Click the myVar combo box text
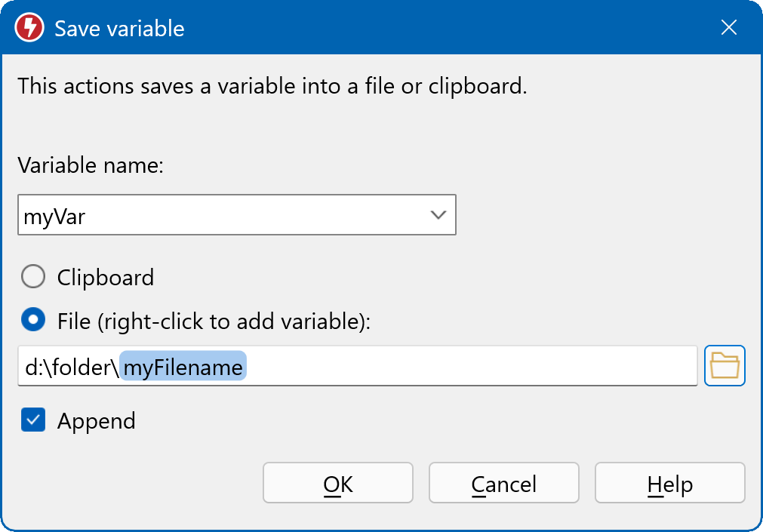This screenshot has height=532, width=763. [56, 217]
